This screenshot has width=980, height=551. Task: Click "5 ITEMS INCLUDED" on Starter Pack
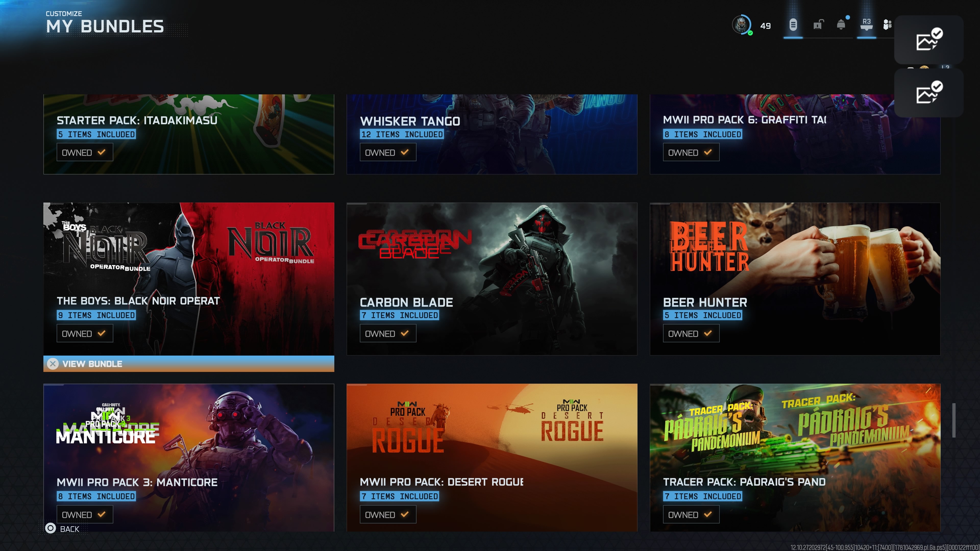point(96,134)
